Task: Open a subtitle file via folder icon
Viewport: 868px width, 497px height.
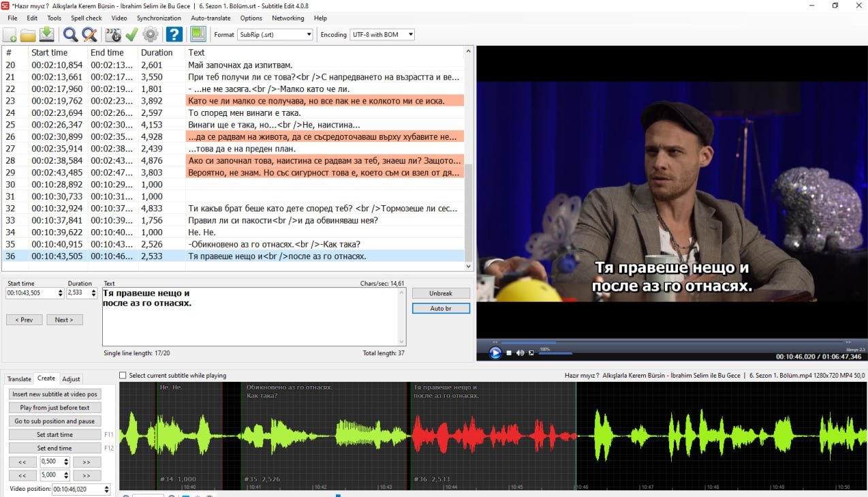Action: [28, 35]
